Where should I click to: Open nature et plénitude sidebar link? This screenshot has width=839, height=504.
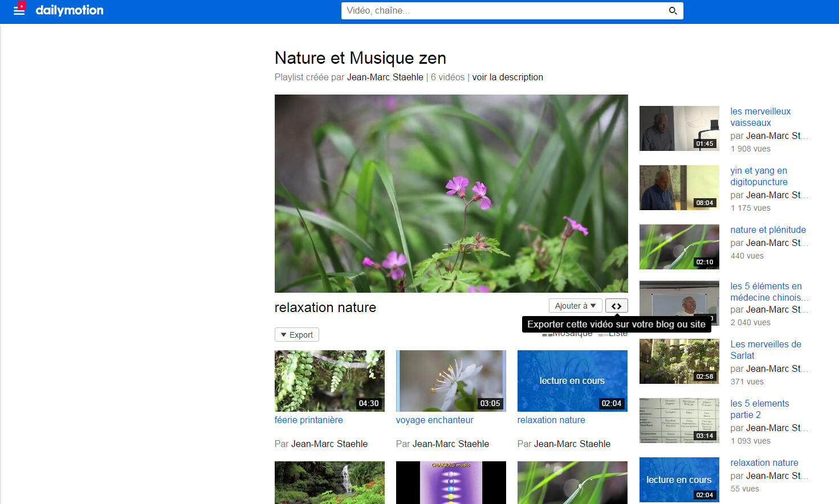point(768,230)
